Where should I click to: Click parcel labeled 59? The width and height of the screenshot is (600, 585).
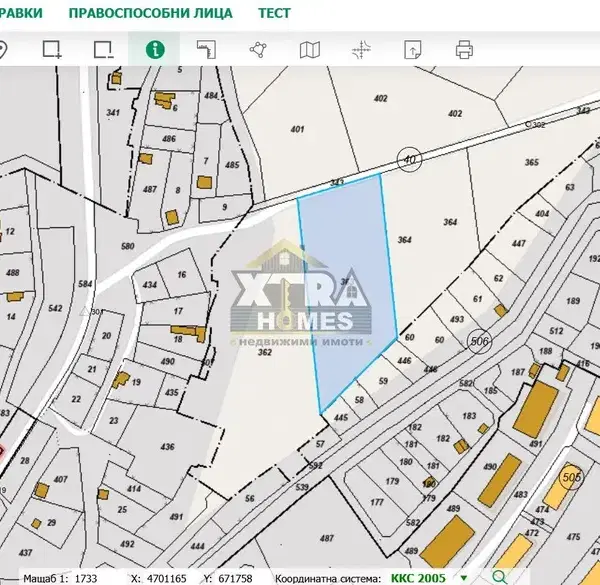383,381
